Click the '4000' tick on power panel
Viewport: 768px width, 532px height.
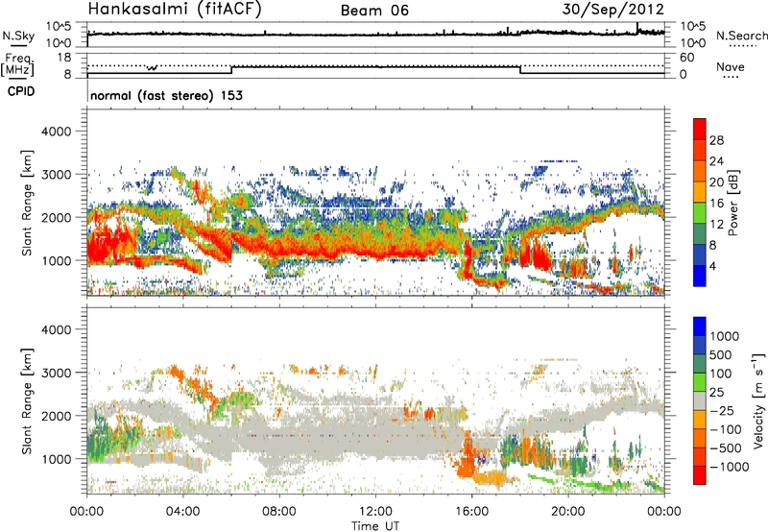coord(57,132)
